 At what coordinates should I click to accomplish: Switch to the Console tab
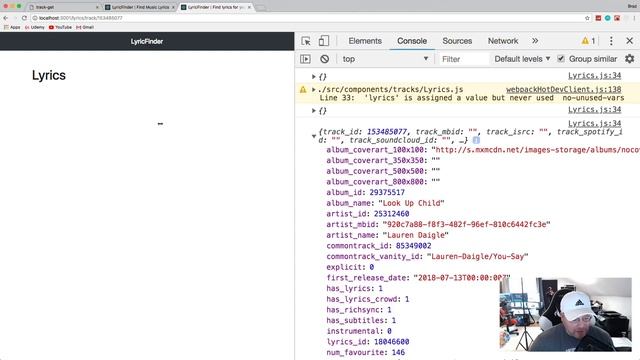click(412, 41)
